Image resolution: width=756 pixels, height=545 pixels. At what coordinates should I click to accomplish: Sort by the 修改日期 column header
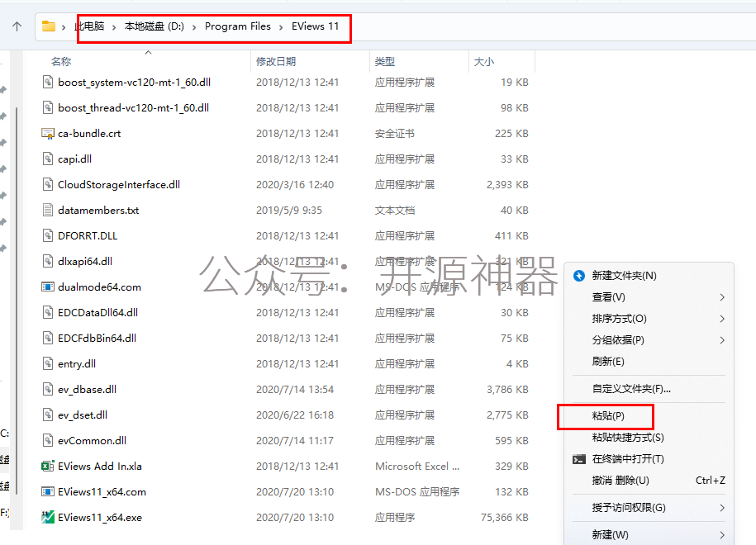pyautogui.click(x=276, y=62)
